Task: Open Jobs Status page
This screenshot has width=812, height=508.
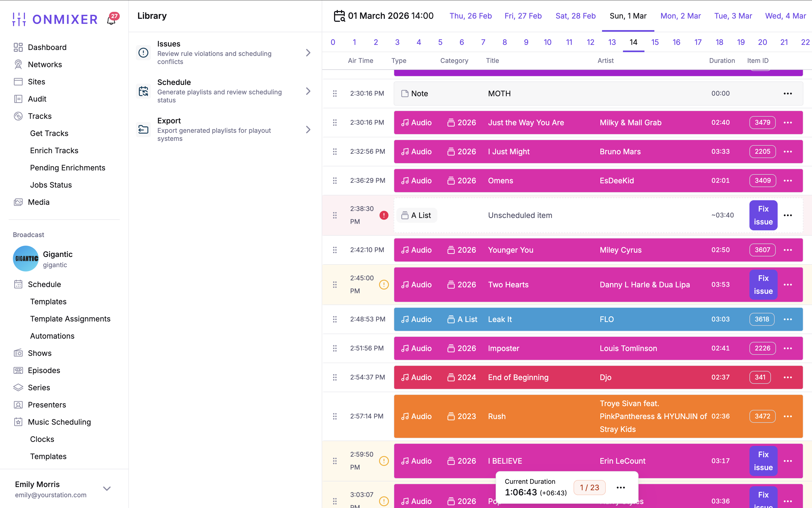Action: point(51,185)
